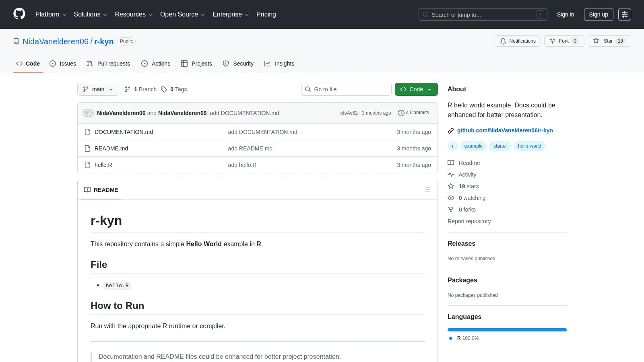Click the book icon in README tab
This screenshot has height=362, width=644.
[x=87, y=190]
